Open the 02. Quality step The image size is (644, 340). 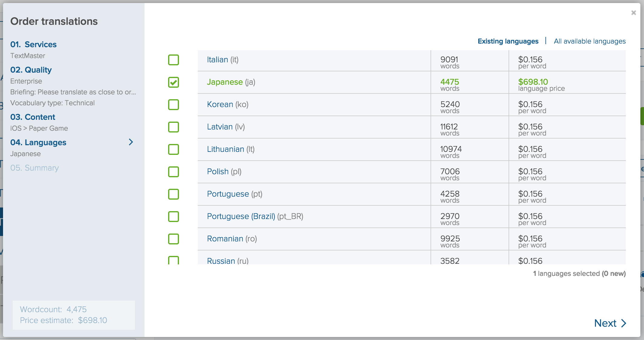(x=31, y=70)
